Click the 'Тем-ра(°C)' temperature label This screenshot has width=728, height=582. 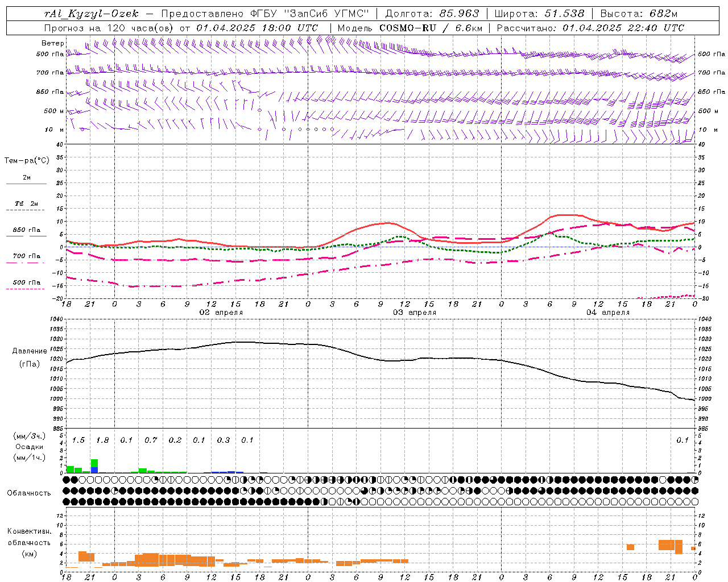[x=27, y=161]
